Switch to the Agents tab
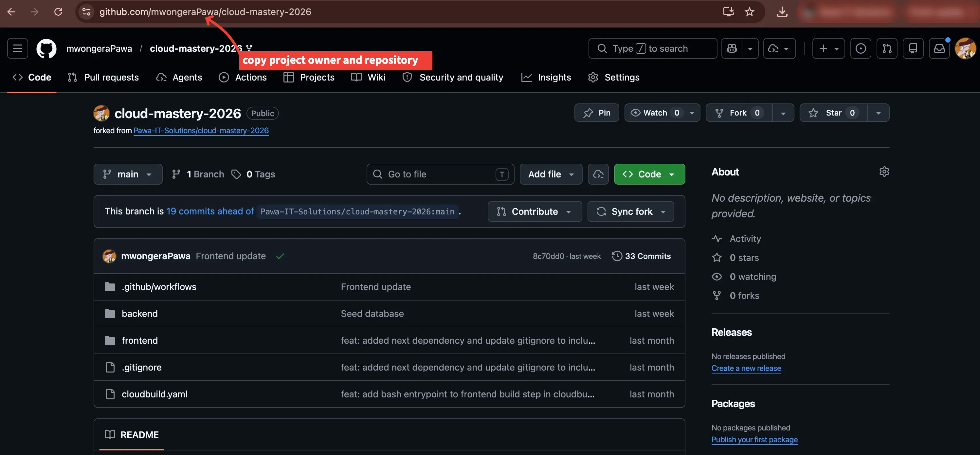980x455 pixels. click(179, 77)
